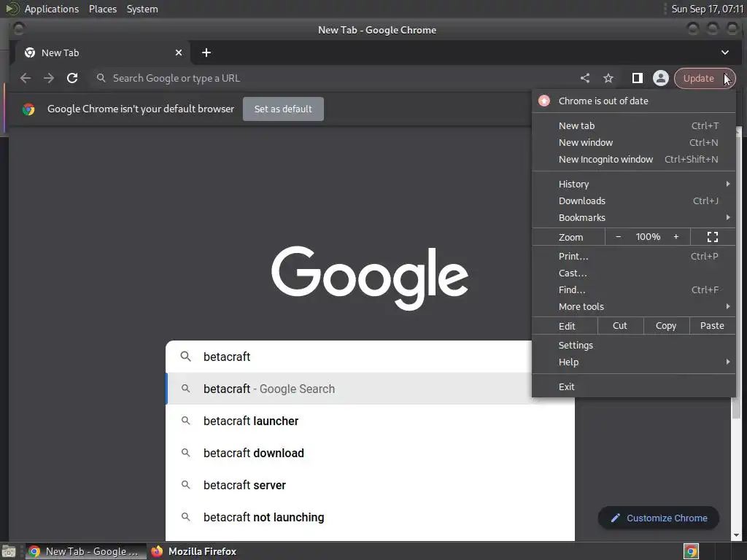Viewport: 747px width, 560px height.
Task: Go back using the back arrow
Action: [x=26, y=78]
